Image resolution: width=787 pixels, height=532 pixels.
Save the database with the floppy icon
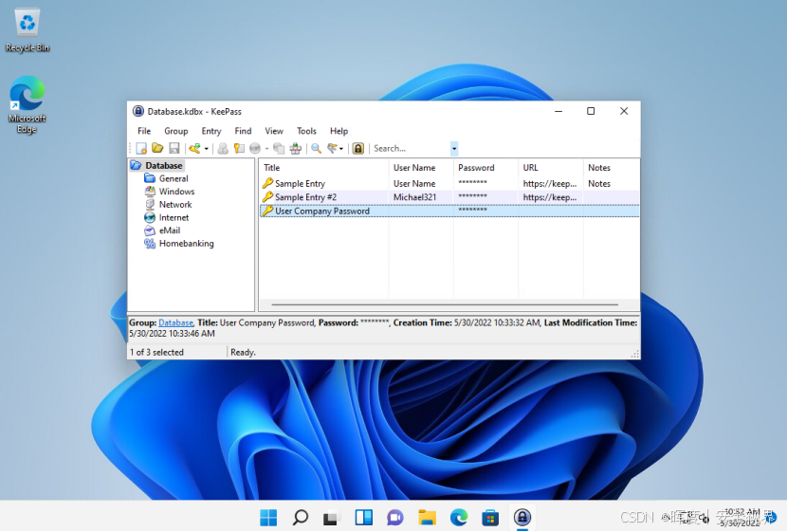tap(174, 148)
